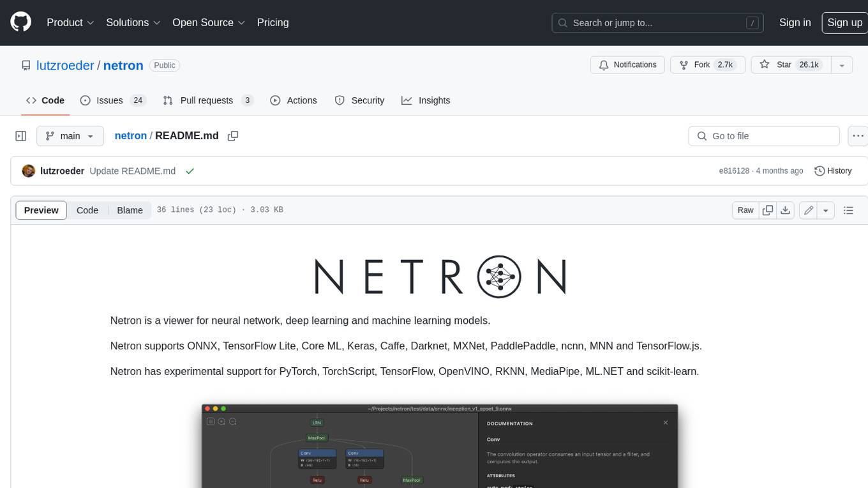View the file History
868x488 pixels.
[834, 171]
